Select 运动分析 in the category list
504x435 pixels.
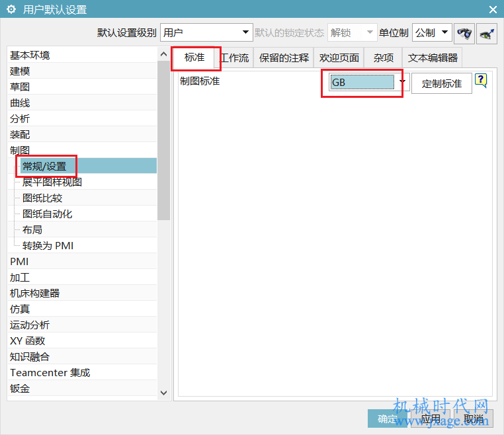(82, 325)
